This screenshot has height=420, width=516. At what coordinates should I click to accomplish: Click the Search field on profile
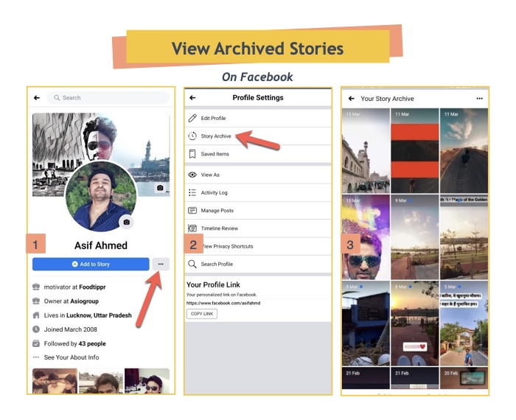108,98
